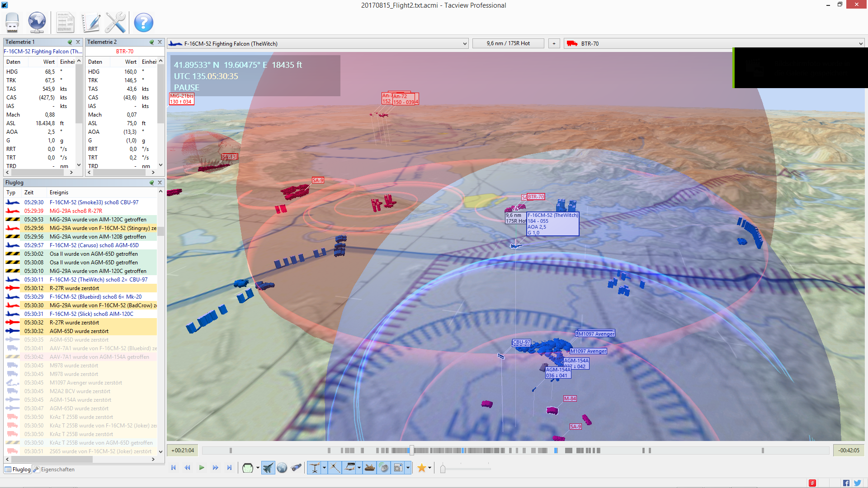Open the altitude pole display dropdown arrow

click(x=324, y=468)
